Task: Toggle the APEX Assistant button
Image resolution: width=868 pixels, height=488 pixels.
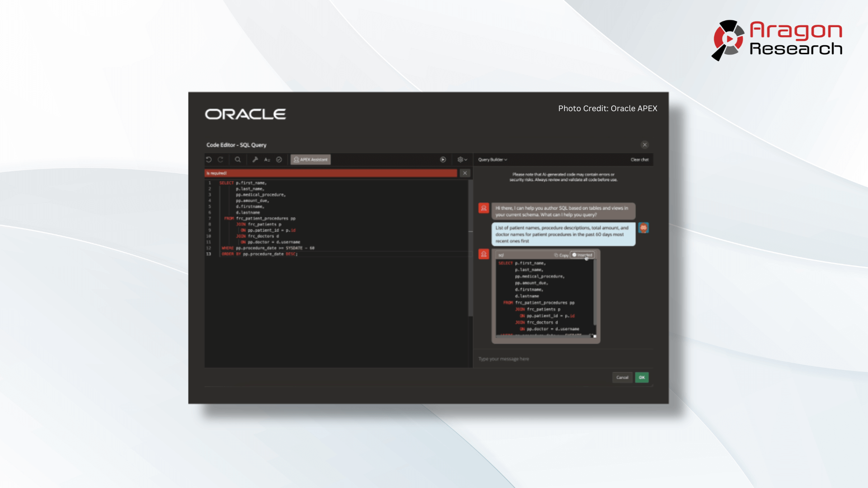Action: [311, 160]
